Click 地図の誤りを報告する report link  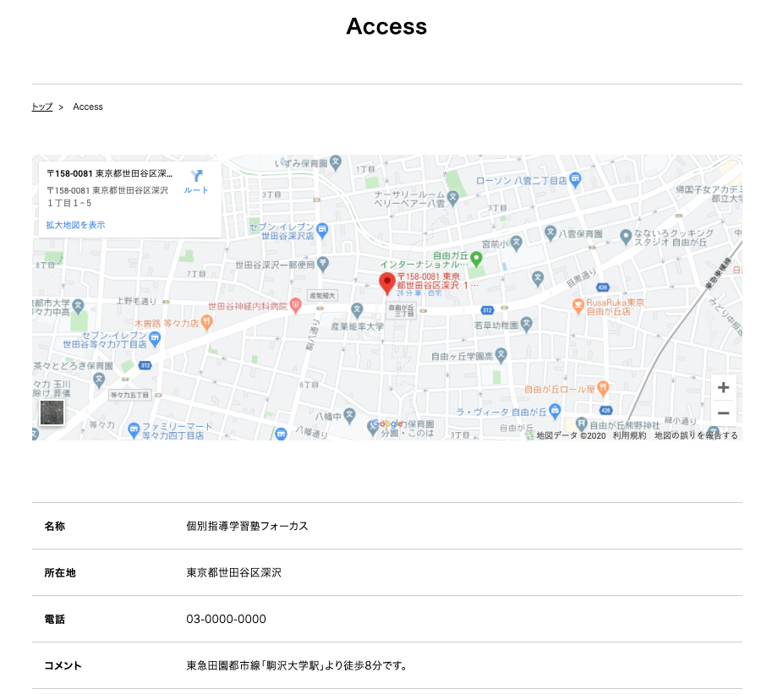(x=696, y=435)
